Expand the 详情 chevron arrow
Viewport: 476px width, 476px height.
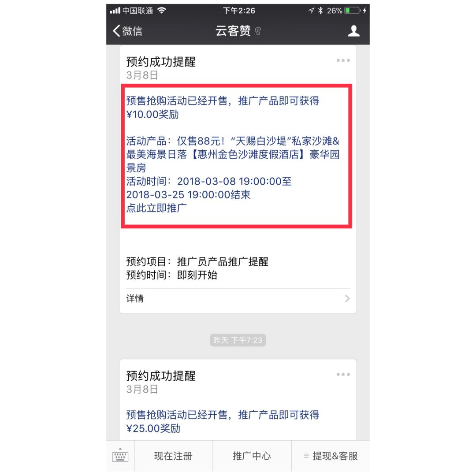(347, 299)
